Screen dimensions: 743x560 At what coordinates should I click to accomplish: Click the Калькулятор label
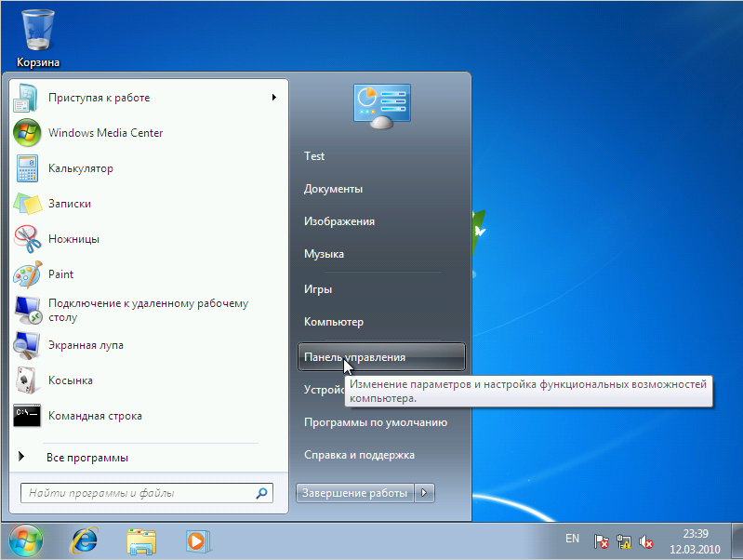[81, 168]
